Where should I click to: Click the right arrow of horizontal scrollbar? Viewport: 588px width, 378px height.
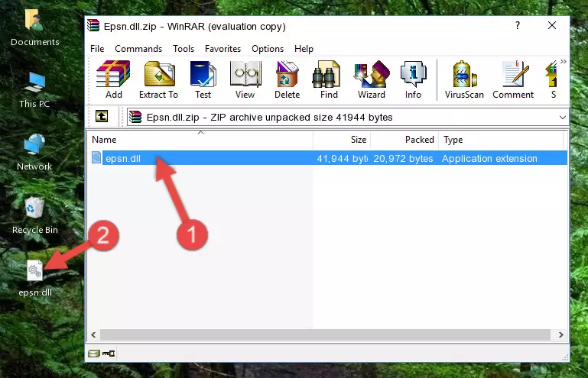coord(560,334)
